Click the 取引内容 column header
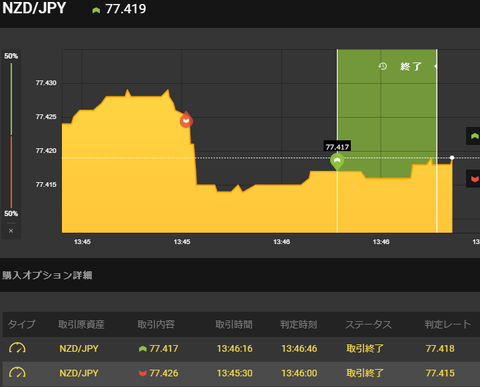The width and height of the screenshot is (480, 387). pyautogui.click(x=156, y=324)
